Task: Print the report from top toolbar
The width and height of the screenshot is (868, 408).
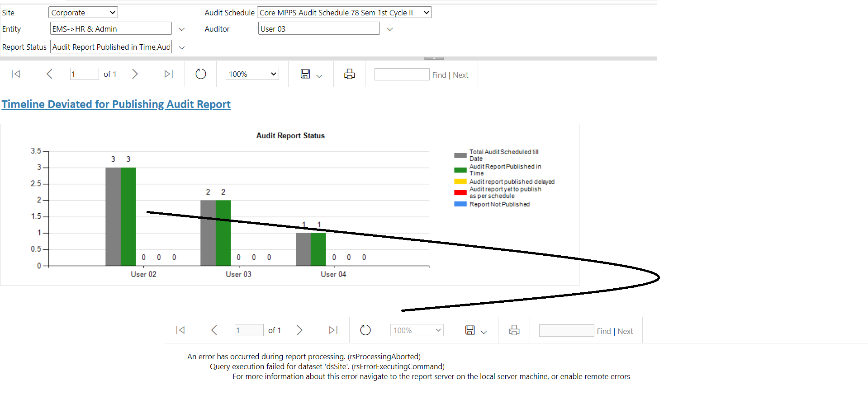Action: pos(350,74)
